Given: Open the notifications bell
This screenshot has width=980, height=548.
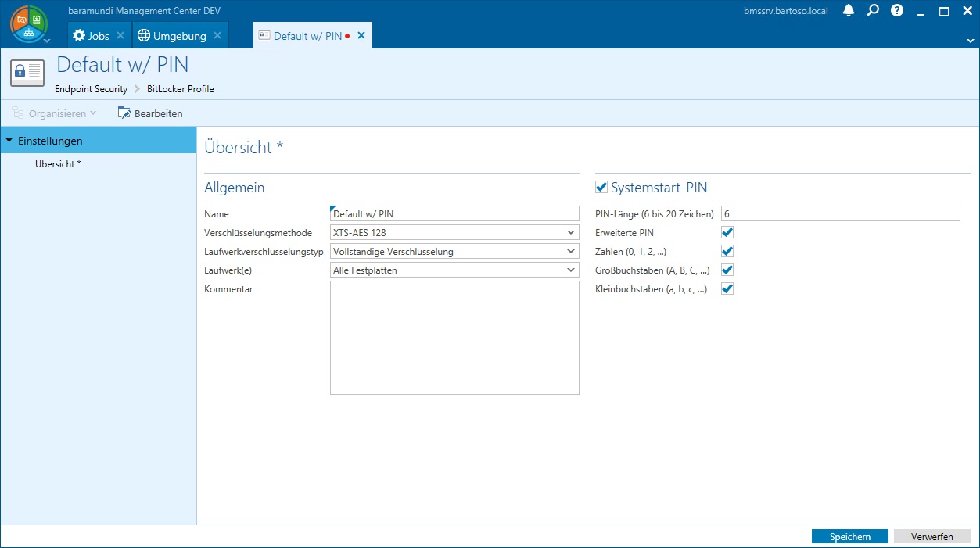Looking at the screenshot, I should [849, 11].
